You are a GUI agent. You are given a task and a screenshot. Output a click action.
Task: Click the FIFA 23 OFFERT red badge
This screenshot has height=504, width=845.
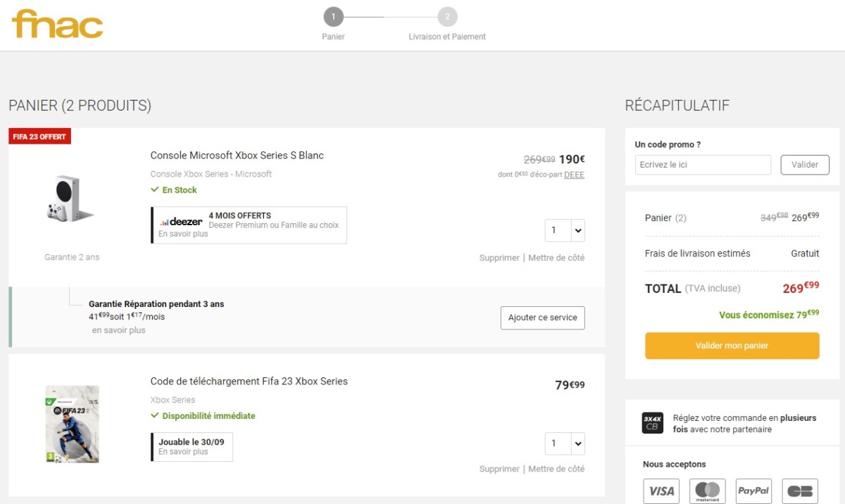click(39, 137)
